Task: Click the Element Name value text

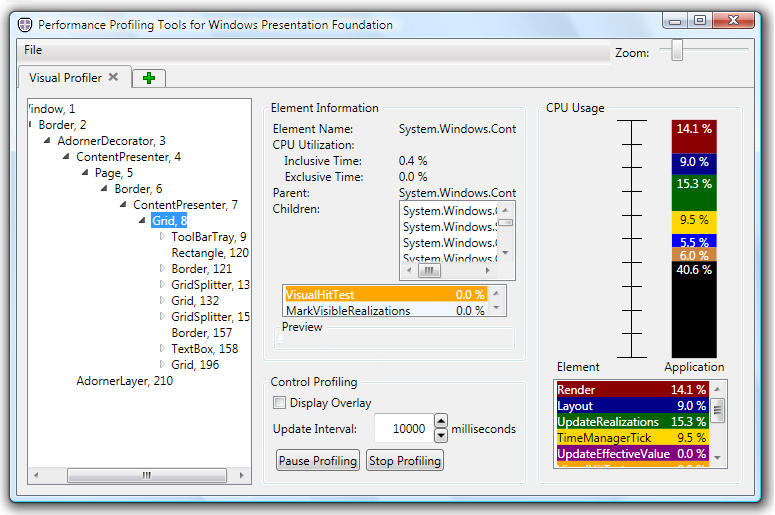Action: 457,129
